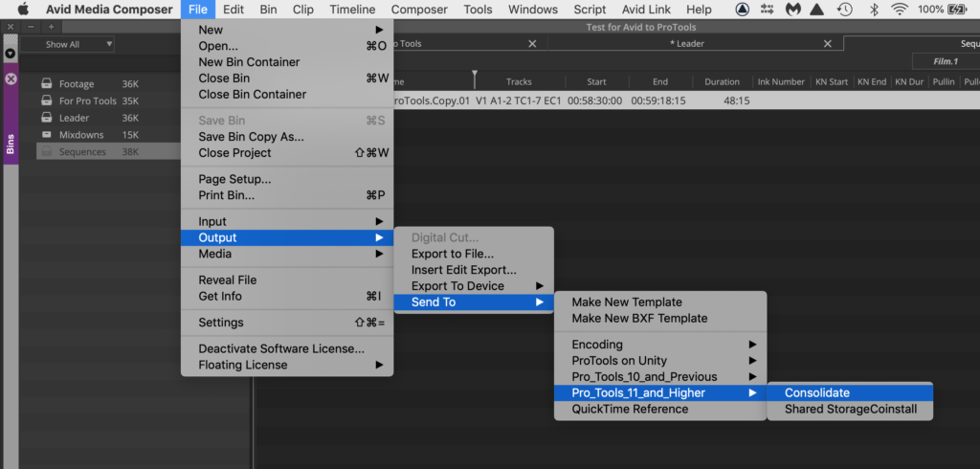The image size is (980, 469).
Task: Sort by the Duration column header
Action: coord(722,82)
